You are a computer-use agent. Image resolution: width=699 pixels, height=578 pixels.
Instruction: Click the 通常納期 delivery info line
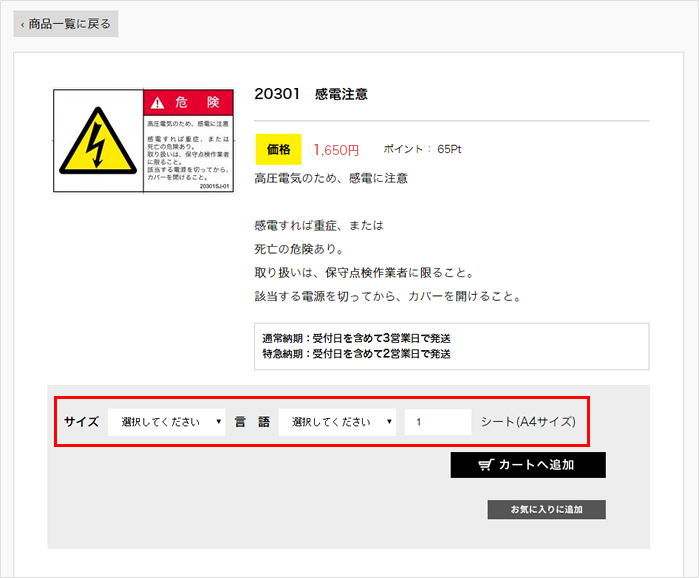[x=356, y=339]
